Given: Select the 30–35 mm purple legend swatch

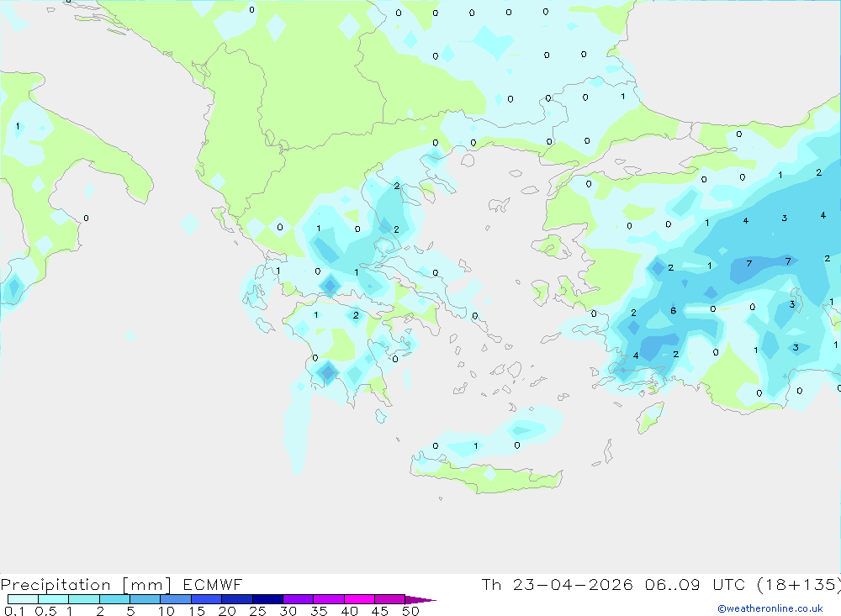Looking at the screenshot, I should click(299, 599).
